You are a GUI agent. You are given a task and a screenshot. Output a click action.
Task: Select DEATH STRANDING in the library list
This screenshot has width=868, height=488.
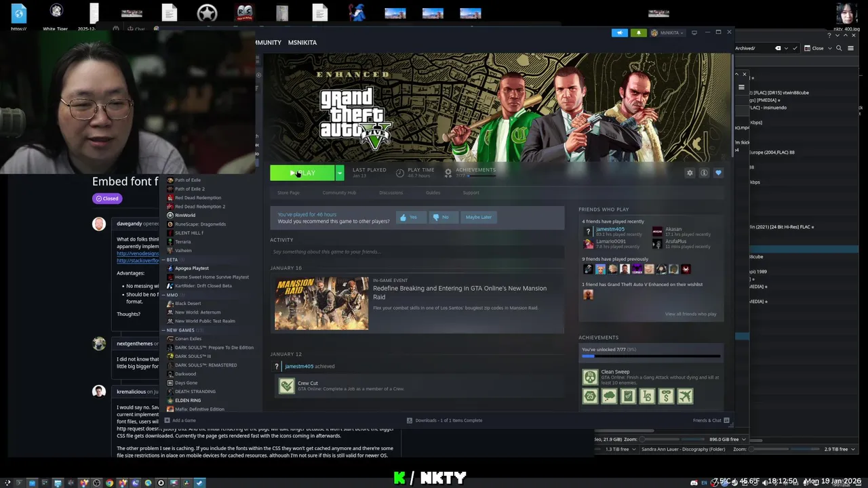click(195, 391)
